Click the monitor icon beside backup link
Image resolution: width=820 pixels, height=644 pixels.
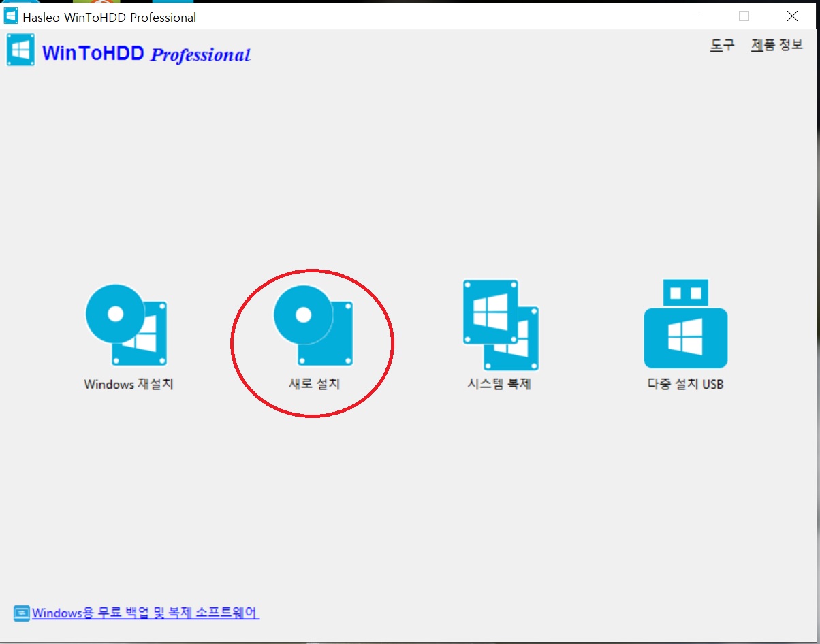click(22, 613)
